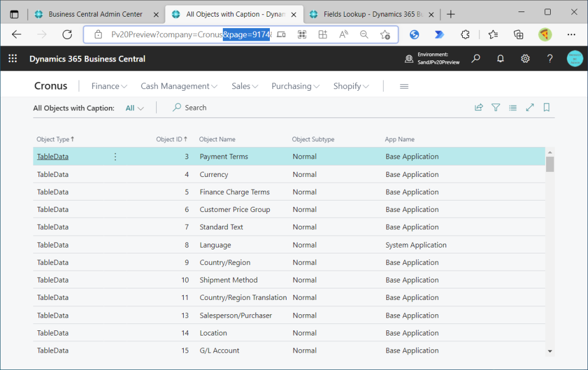Switch to Fields Lookup tab
This screenshot has width=588, height=370.
(x=372, y=14)
